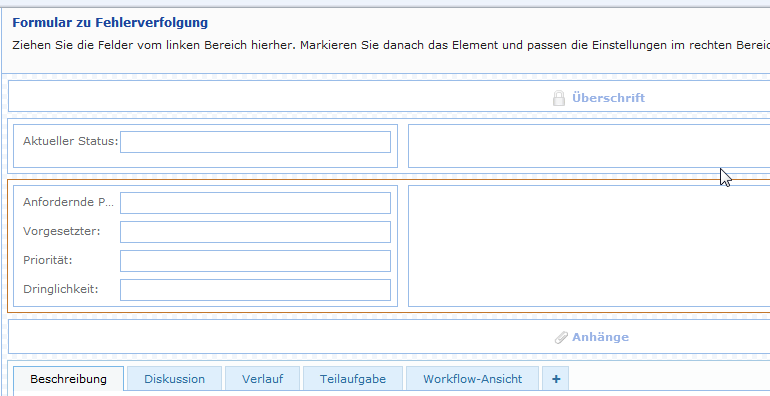This screenshot has height=396, width=770.
Task: Click the paperclip icon beside Anhänge
Action: [561, 338]
